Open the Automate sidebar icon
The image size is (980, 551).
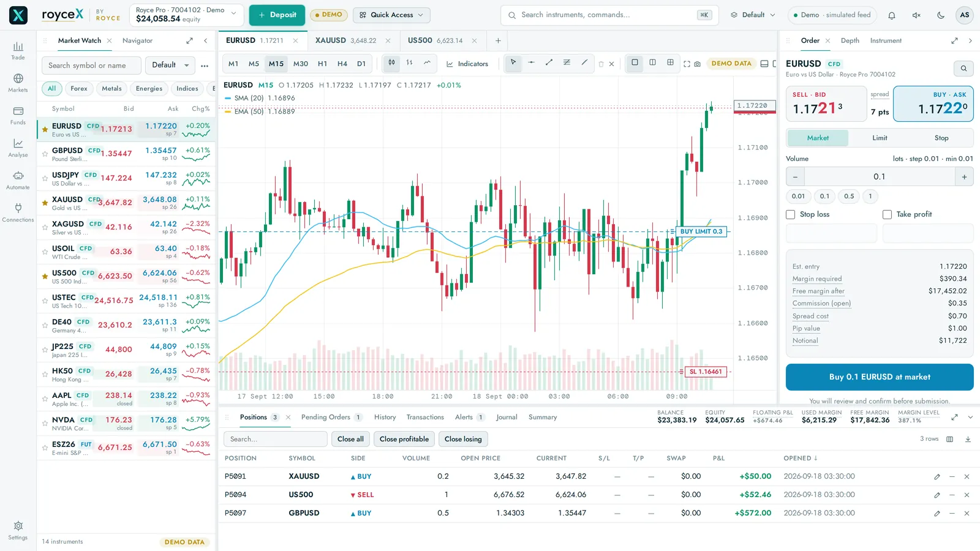18,181
